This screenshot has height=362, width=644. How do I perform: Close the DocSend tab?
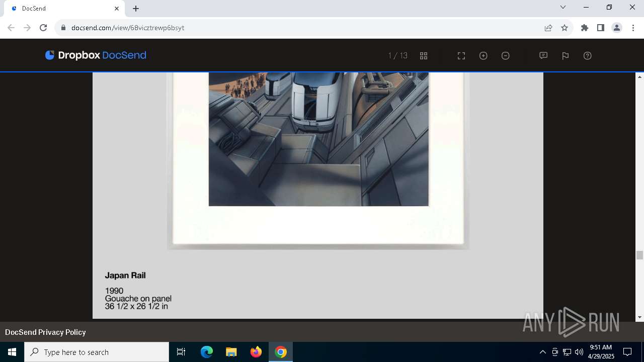point(117,9)
